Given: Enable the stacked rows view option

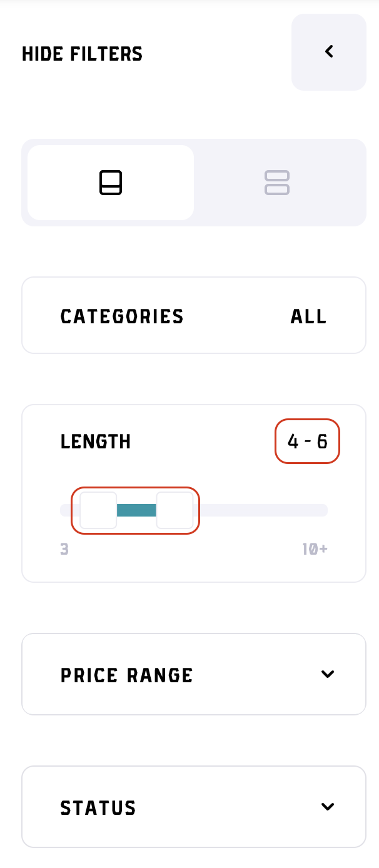Looking at the screenshot, I should click(277, 182).
